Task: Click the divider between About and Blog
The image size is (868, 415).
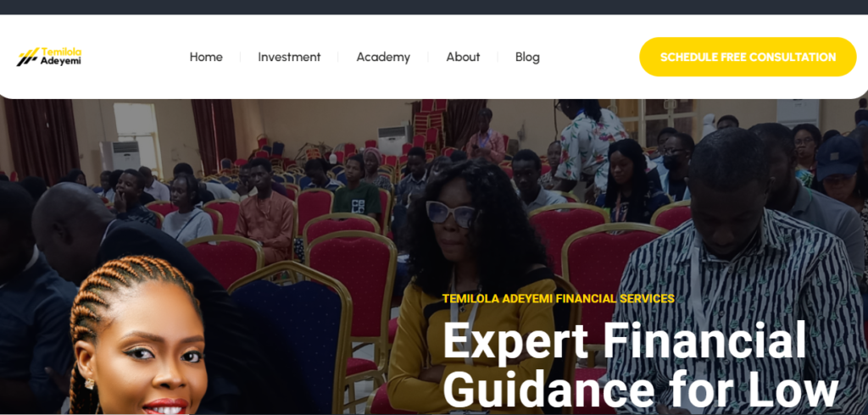Action: click(x=498, y=57)
